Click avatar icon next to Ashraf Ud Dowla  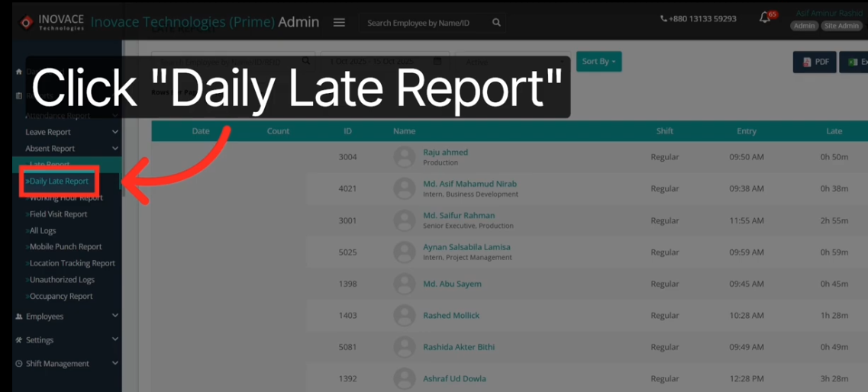pos(405,379)
